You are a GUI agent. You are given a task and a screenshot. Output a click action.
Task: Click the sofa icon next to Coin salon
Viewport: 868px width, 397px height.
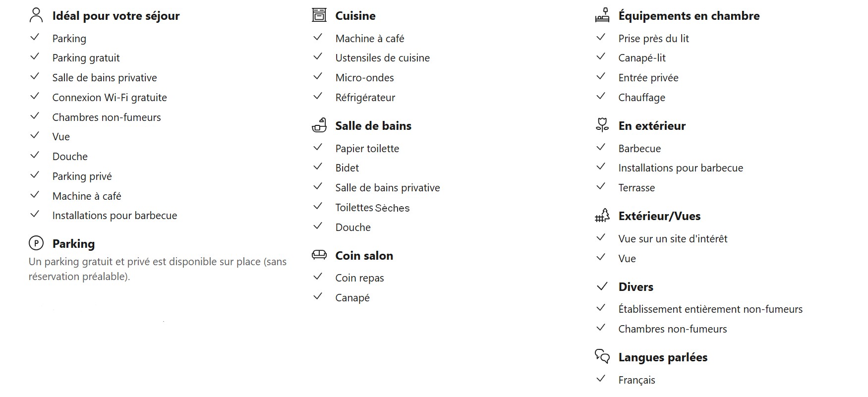pyautogui.click(x=319, y=255)
